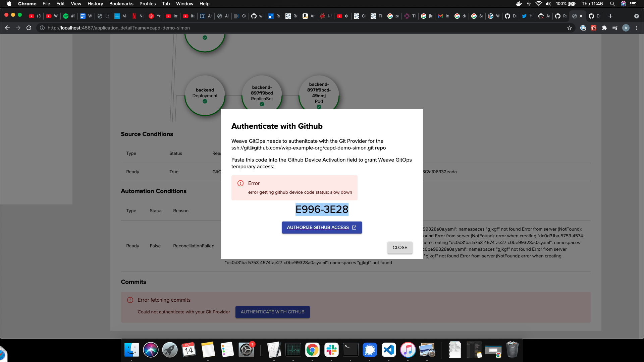This screenshot has height=362, width=644.
Task: Open the Wi-Fi status menu
Action: (539, 4)
